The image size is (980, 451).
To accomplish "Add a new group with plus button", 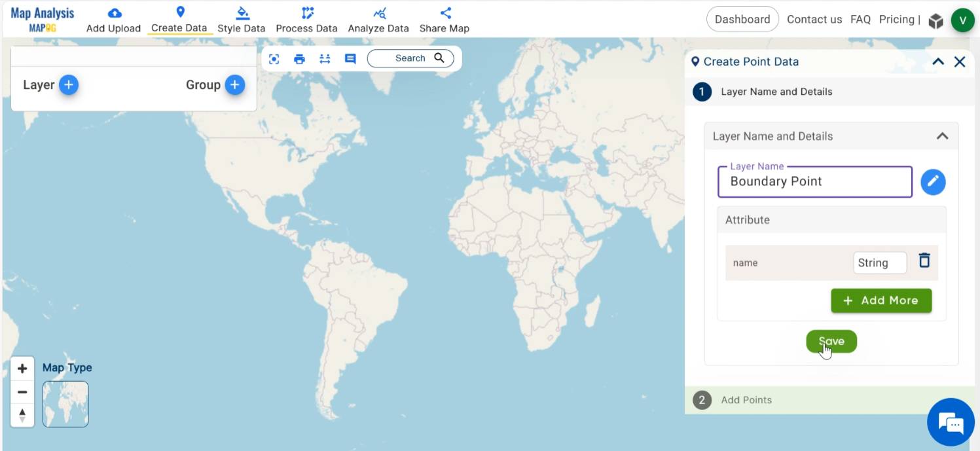I will (x=235, y=84).
